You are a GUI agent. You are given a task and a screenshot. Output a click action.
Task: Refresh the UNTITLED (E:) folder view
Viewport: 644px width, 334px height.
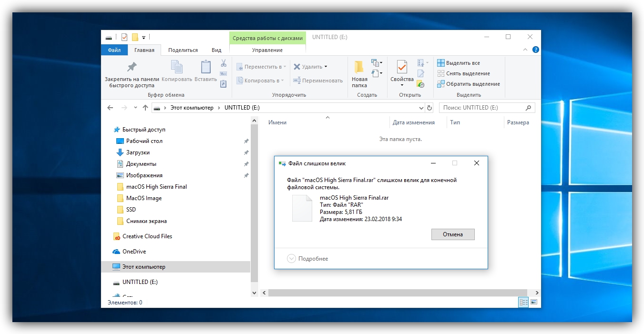pos(429,108)
